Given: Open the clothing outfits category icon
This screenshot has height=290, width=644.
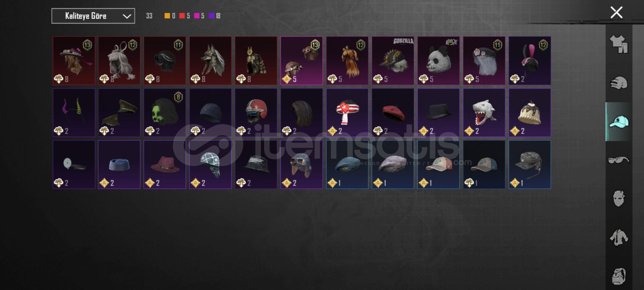Looking at the screenshot, I should coord(619,44).
